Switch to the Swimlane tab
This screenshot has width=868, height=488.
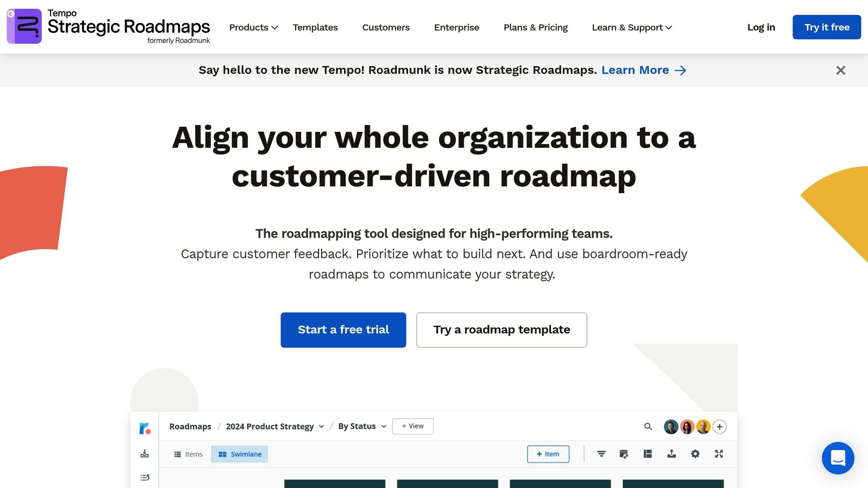[240, 454]
